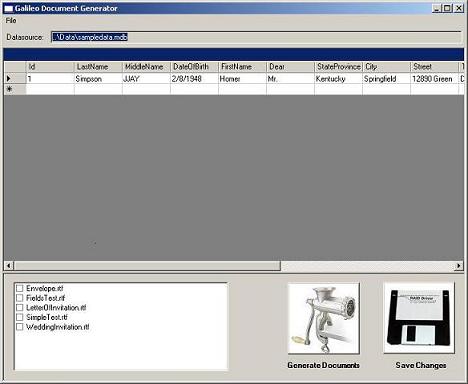This screenshot has width=468, height=384.
Task: Click the meat grinder Generate Documents icon
Action: click(324, 318)
